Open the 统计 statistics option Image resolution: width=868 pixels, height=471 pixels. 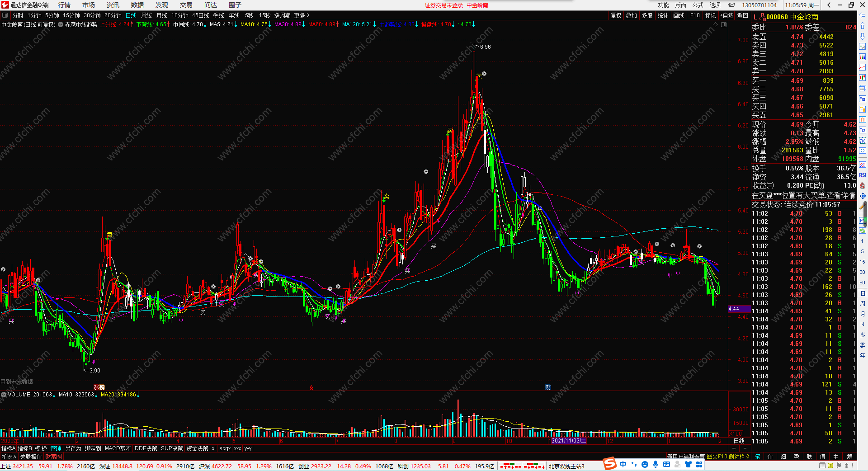point(663,15)
